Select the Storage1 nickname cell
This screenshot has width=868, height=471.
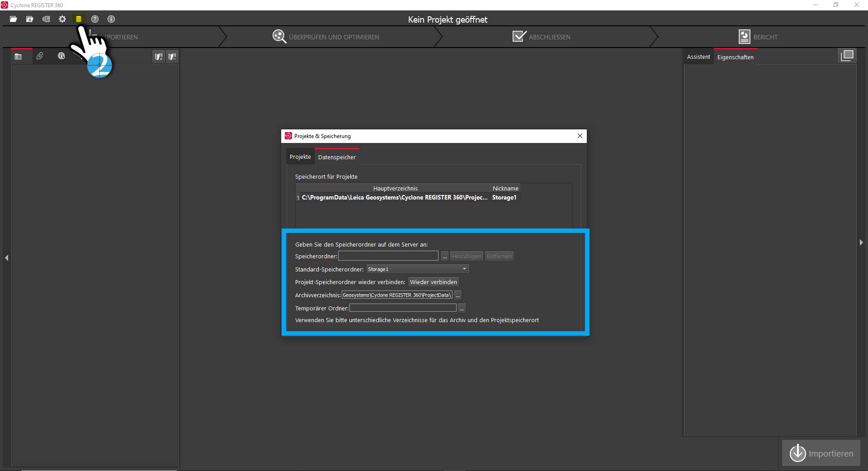point(505,198)
